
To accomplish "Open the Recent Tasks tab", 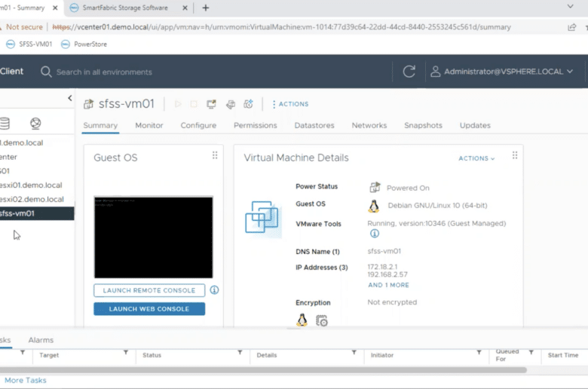I will tap(5, 340).
